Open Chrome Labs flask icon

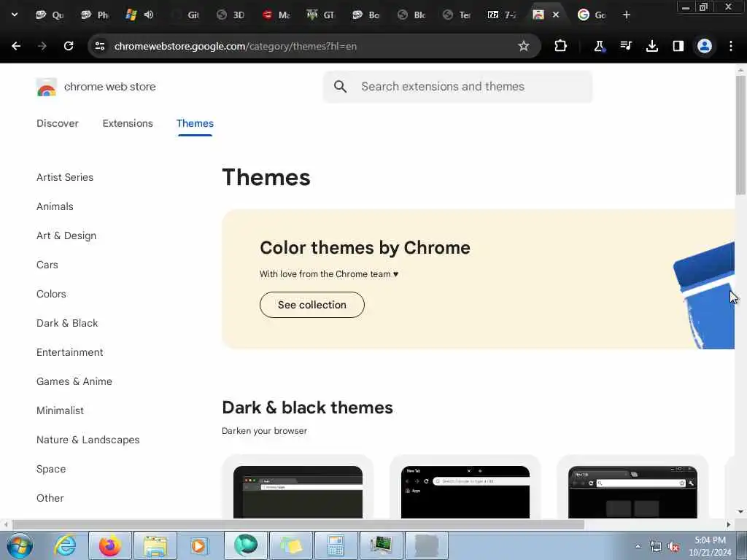pos(599,46)
